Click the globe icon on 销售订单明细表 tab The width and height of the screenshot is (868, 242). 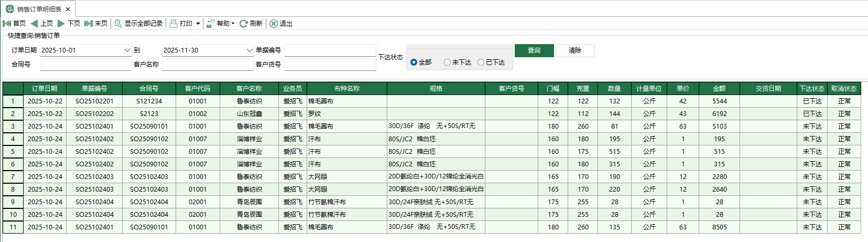pyautogui.click(x=9, y=9)
